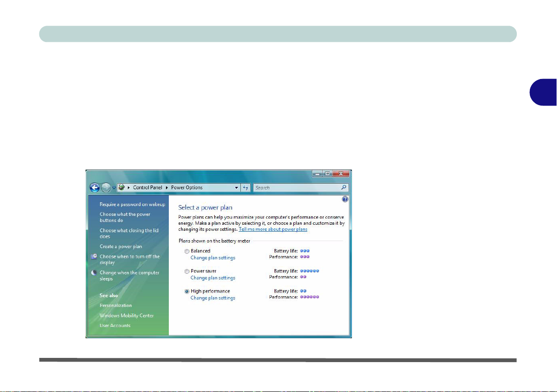Open Require a password on wakeup
This screenshot has width=557, height=392.
point(132,204)
